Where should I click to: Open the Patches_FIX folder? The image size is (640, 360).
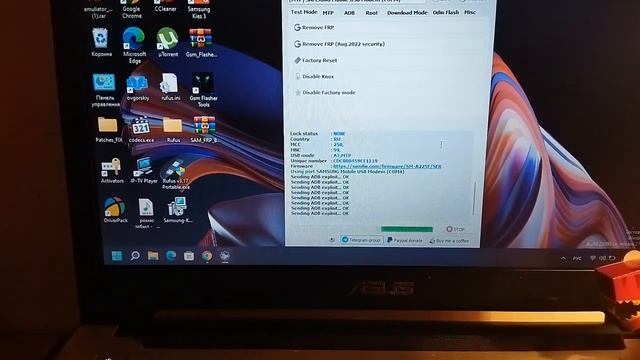(109, 130)
